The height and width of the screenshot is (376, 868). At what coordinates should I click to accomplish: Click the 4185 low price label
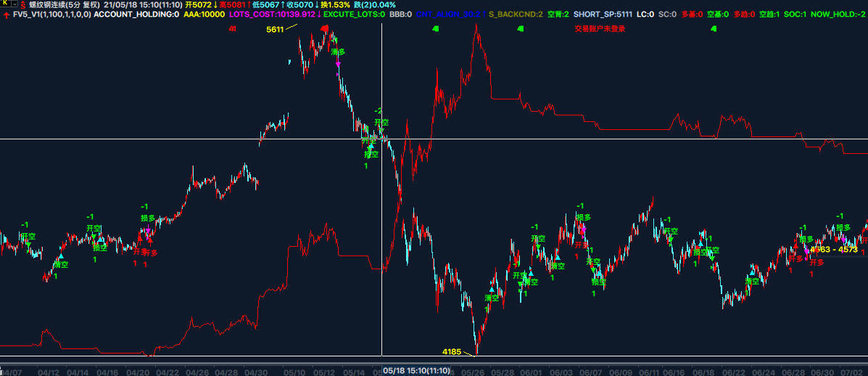coord(452,351)
